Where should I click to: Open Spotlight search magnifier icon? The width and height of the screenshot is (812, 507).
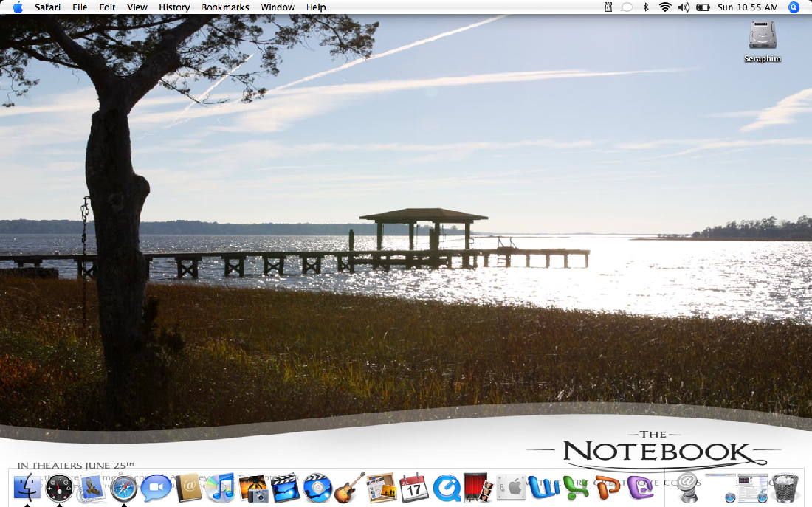pos(794,7)
